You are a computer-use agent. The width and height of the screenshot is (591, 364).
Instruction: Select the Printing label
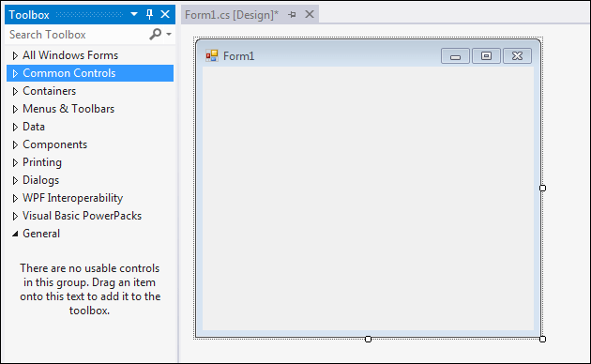(x=42, y=162)
